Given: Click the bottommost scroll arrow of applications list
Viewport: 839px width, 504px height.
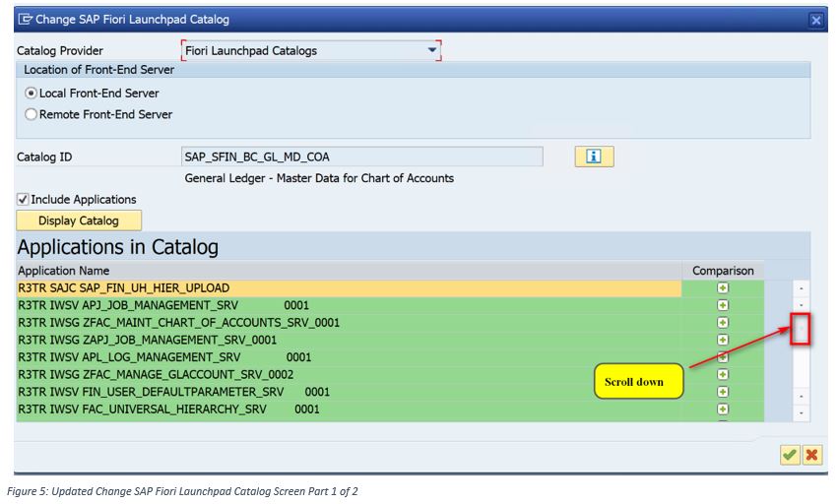Looking at the screenshot, I should pyautogui.click(x=801, y=413).
